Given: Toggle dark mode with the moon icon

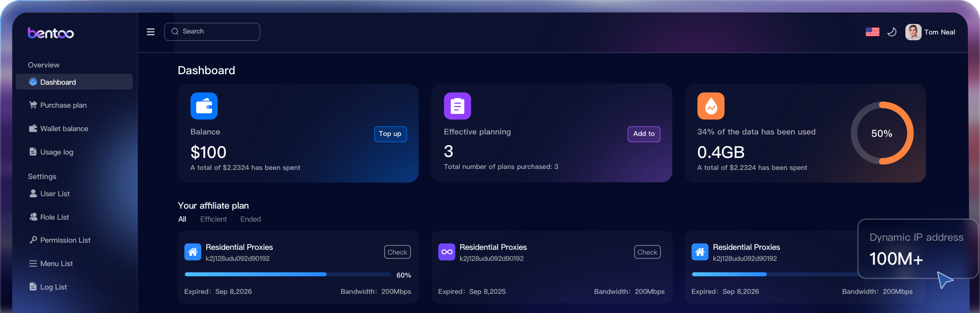Looking at the screenshot, I should point(891,32).
